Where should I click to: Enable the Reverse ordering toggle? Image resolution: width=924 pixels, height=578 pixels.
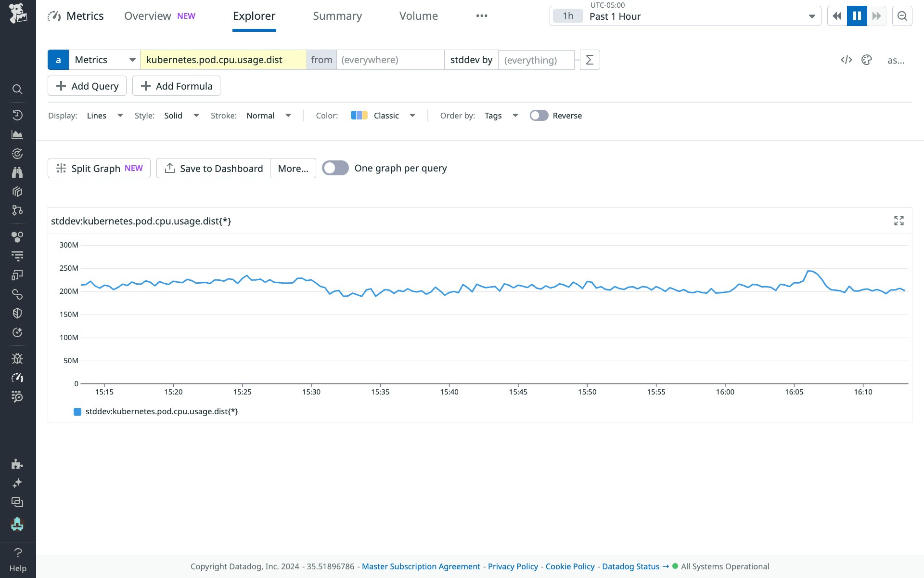[539, 116]
